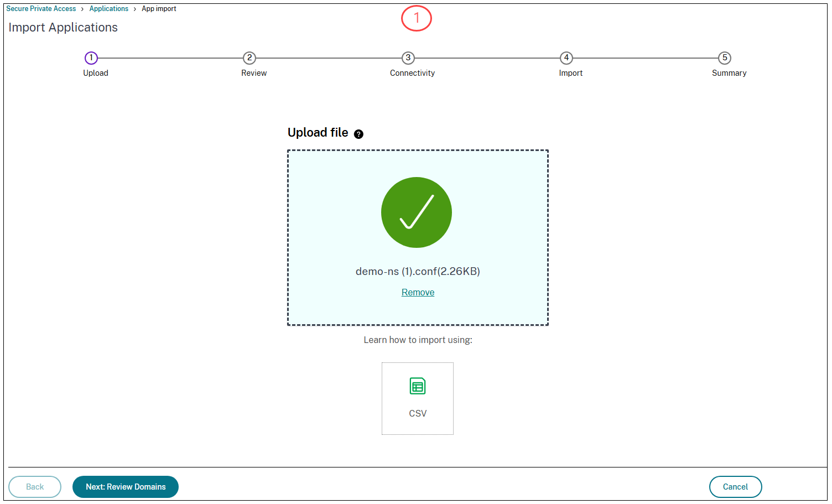Click the CSV import guide icon
This screenshot has height=504, width=832.
(417, 386)
